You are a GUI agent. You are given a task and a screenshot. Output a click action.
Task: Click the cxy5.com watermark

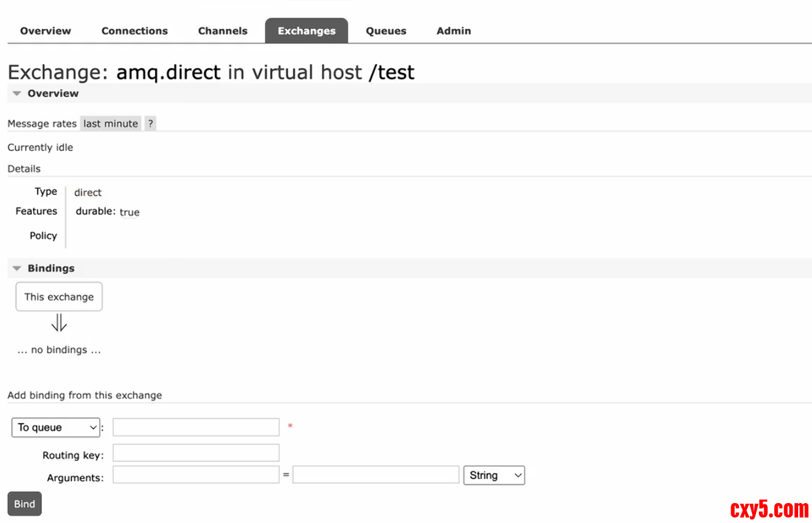(769, 510)
